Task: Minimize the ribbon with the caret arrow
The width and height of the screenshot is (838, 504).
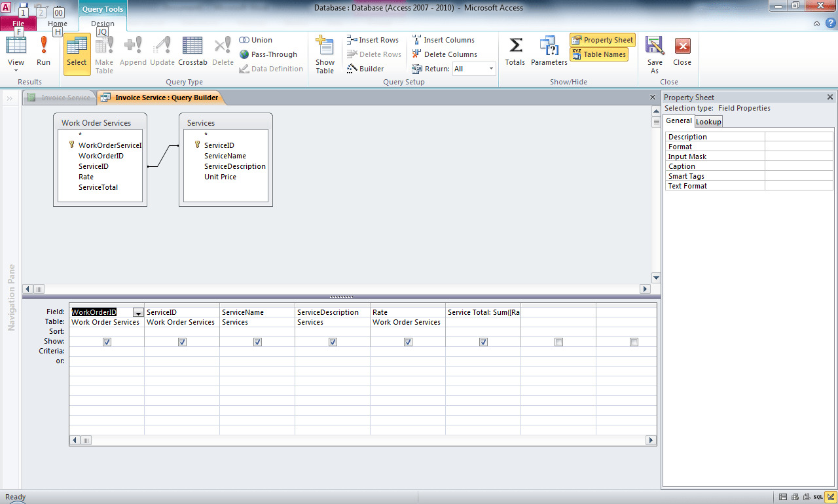Action: (816, 23)
